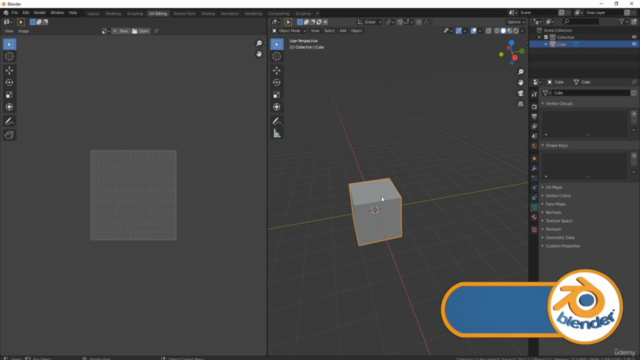
Task: Add a new shape key with plus button
Action: (634, 156)
